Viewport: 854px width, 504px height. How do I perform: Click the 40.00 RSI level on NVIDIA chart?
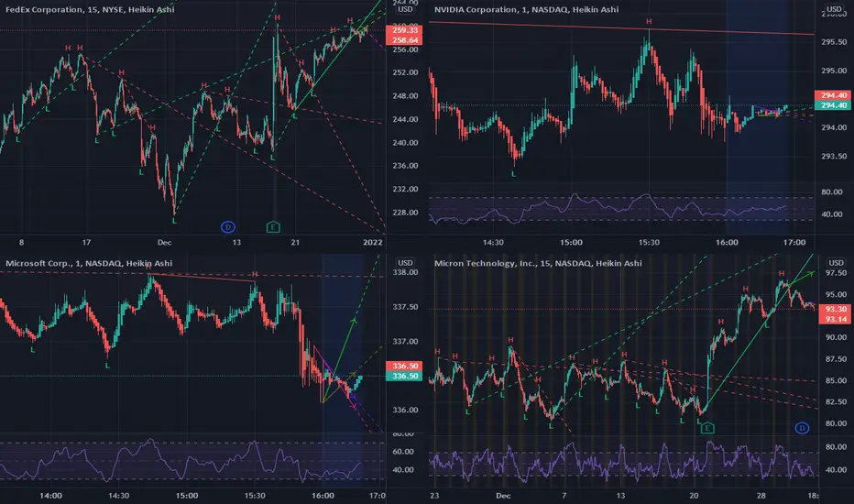coord(832,214)
